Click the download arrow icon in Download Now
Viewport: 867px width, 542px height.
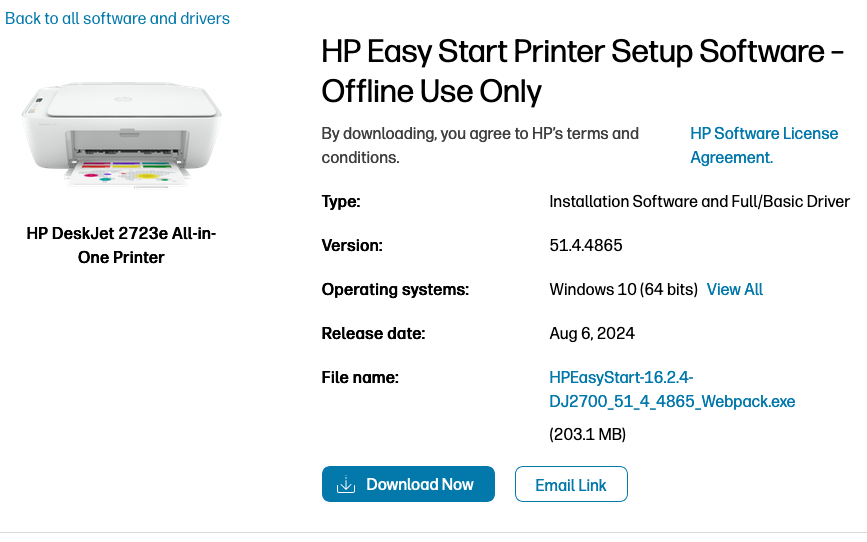click(346, 485)
